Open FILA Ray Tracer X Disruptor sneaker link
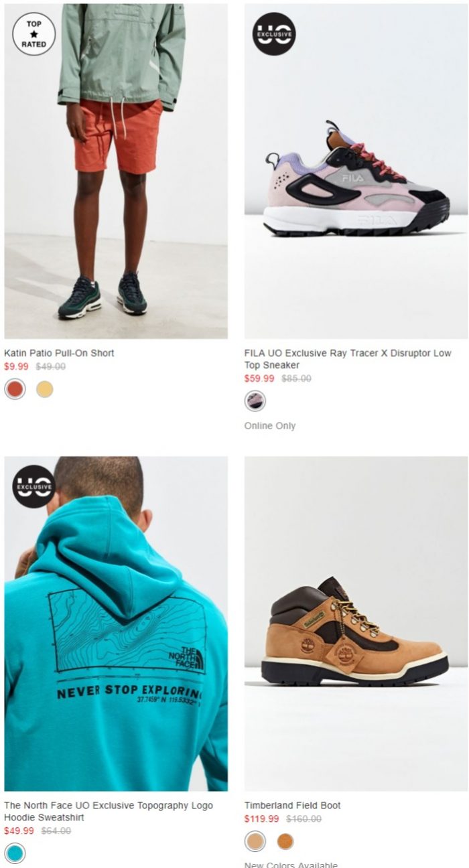Image resolution: width=469 pixels, height=868 pixels. click(x=348, y=359)
